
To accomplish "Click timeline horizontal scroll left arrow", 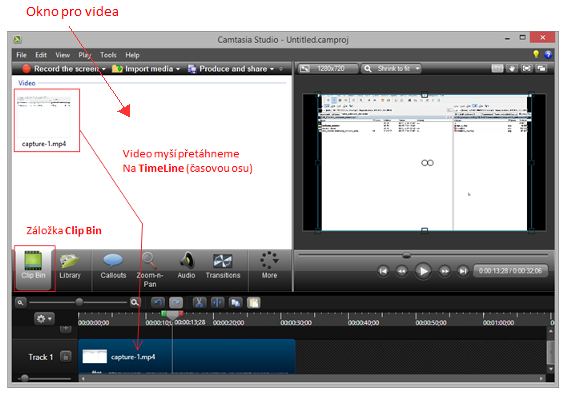I will tap(83, 379).
